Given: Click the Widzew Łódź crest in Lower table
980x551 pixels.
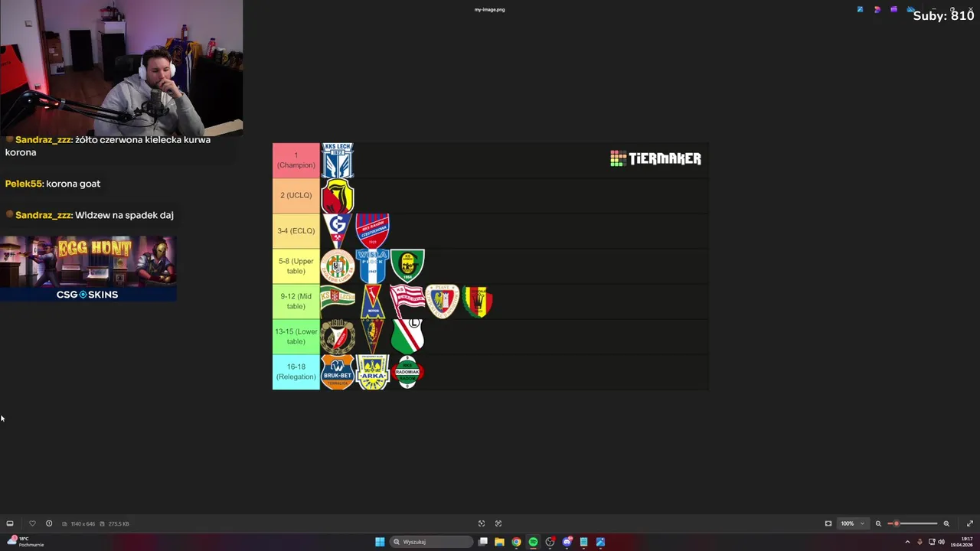Looking at the screenshot, I should tap(338, 337).
